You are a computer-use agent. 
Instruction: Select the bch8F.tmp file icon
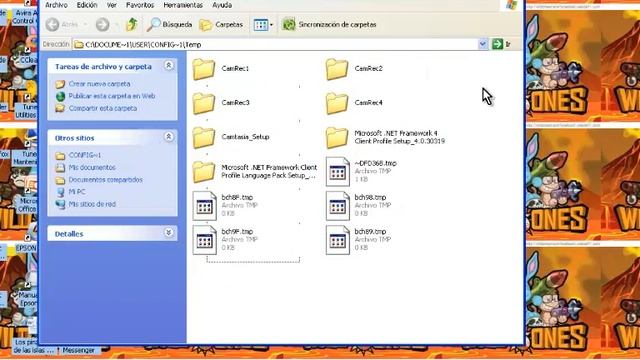pos(204,206)
